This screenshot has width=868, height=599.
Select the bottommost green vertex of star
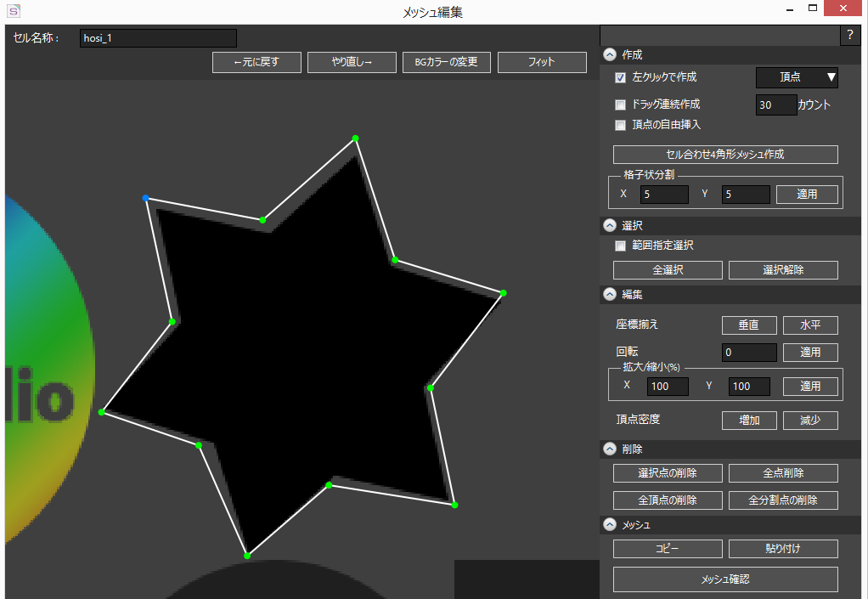[247, 556]
